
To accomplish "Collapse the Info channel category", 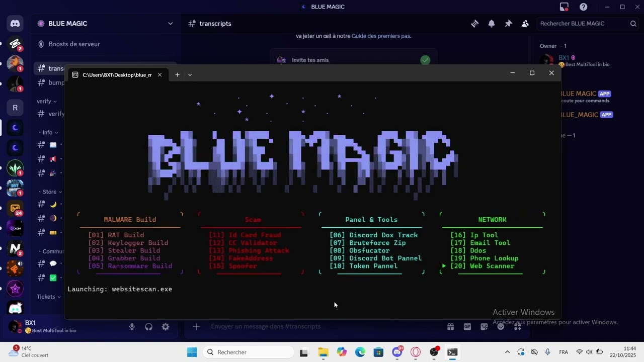I will coord(48,133).
